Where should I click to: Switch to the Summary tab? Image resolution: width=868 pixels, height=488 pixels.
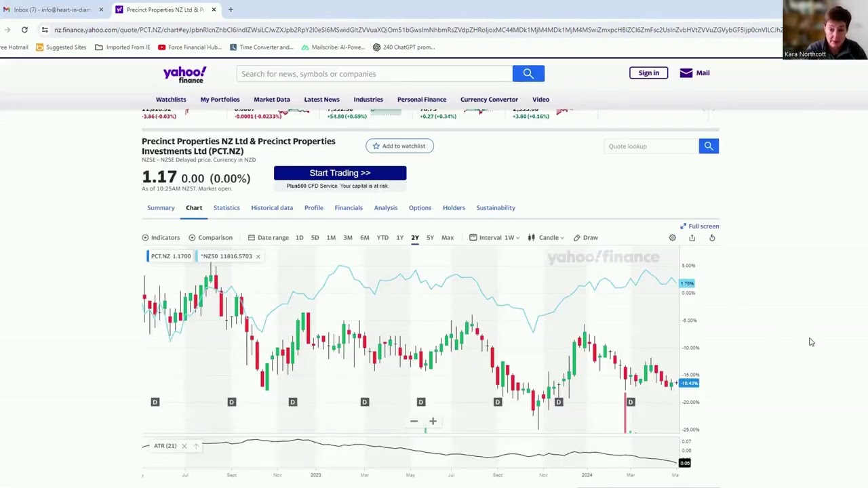tap(161, 208)
